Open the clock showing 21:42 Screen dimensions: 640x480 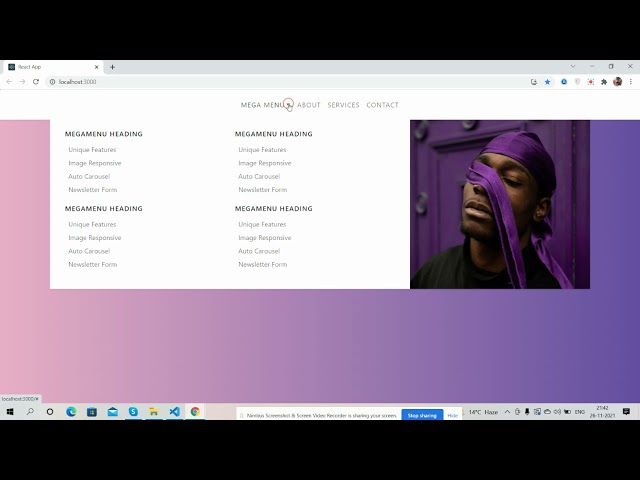pos(602,412)
